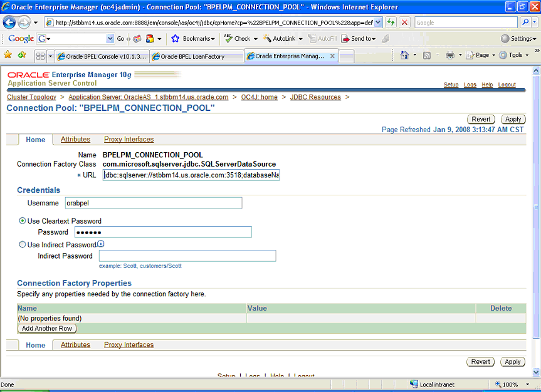The width and height of the screenshot is (541, 392).
Task: Close the Oracle Enterprise Manager tab
Action: (332, 56)
